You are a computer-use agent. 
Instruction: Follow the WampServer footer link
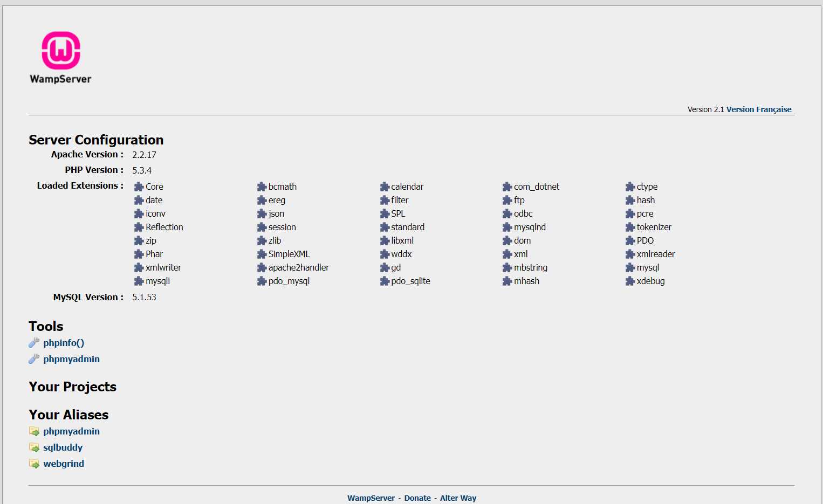point(371,498)
